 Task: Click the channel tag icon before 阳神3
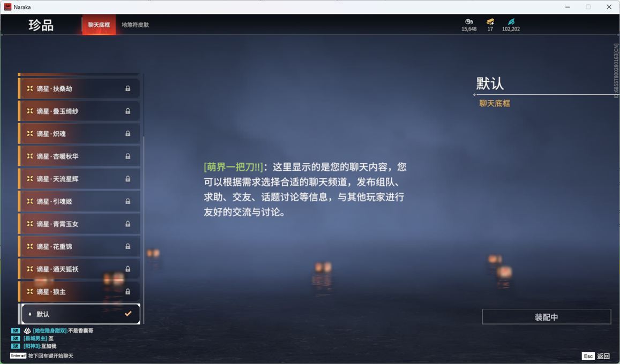pyautogui.click(x=16, y=346)
